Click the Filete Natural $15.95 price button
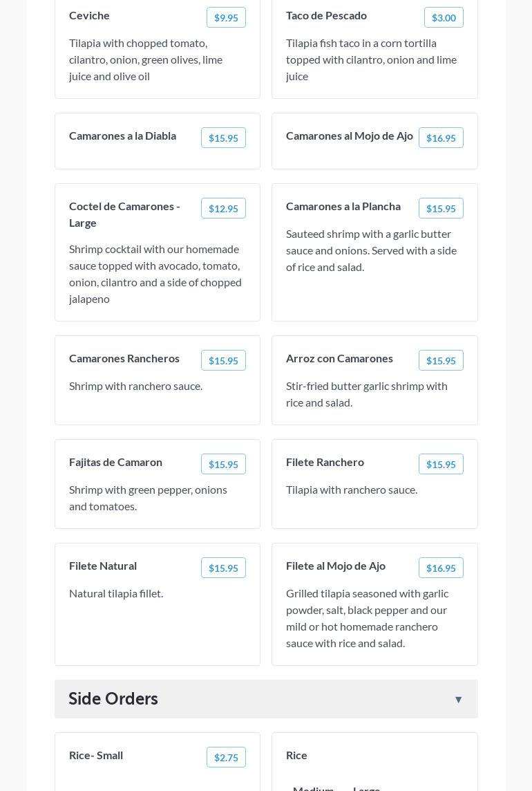 click(x=223, y=568)
